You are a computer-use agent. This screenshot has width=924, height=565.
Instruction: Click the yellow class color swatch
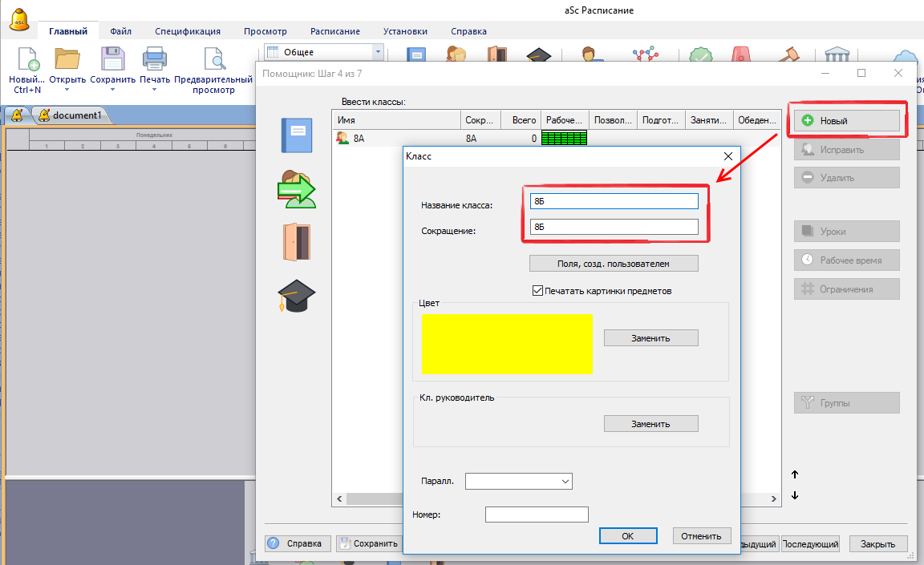tap(506, 344)
